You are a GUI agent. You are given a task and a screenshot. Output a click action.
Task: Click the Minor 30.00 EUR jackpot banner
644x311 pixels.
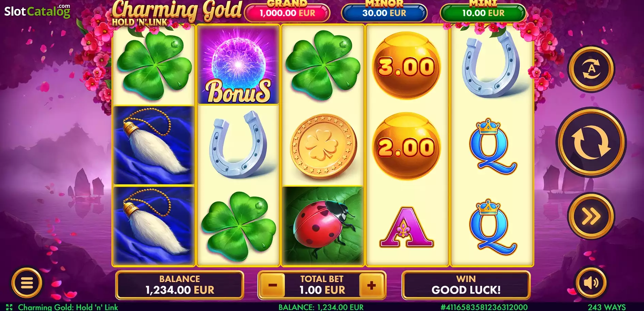click(x=384, y=12)
